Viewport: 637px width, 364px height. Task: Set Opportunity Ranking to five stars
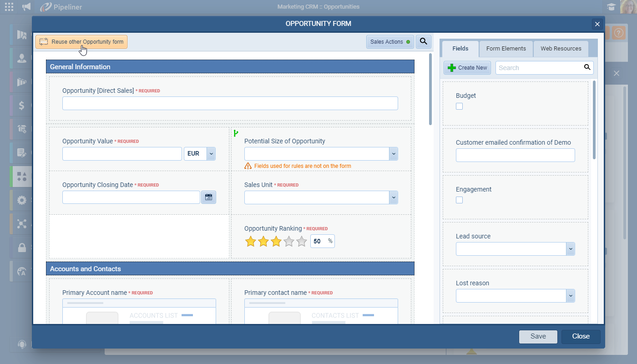[x=301, y=241]
